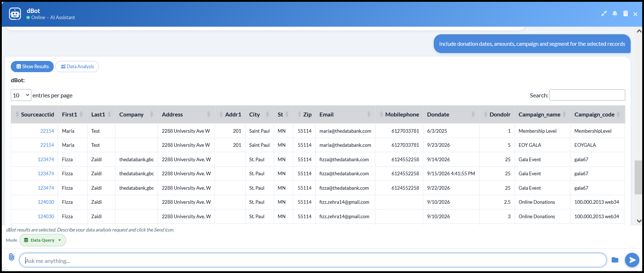Click the EOY GALA campaign name cell
This screenshot has width=644, height=273.
[x=542, y=145]
